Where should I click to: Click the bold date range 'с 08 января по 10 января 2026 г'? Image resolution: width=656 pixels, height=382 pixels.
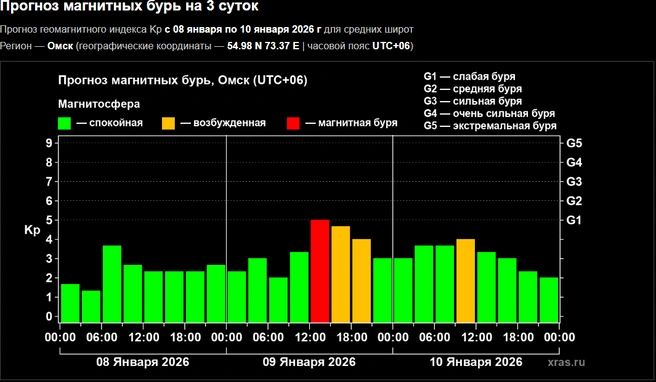tap(243, 30)
